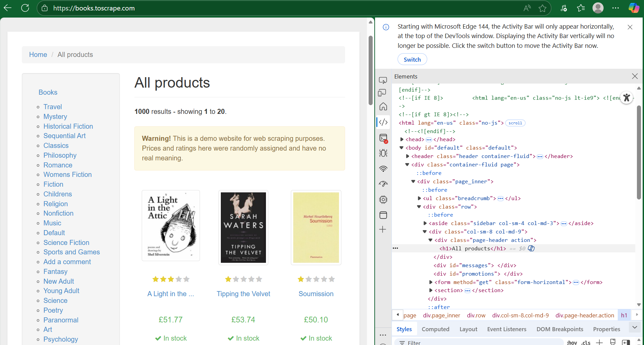Click the Switch button in notification

click(412, 59)
